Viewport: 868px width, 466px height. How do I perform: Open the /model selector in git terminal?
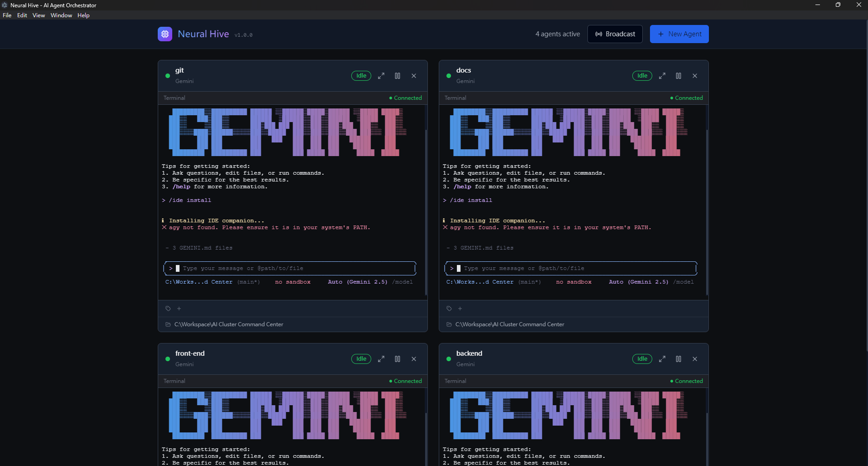[x=402, y=282]
